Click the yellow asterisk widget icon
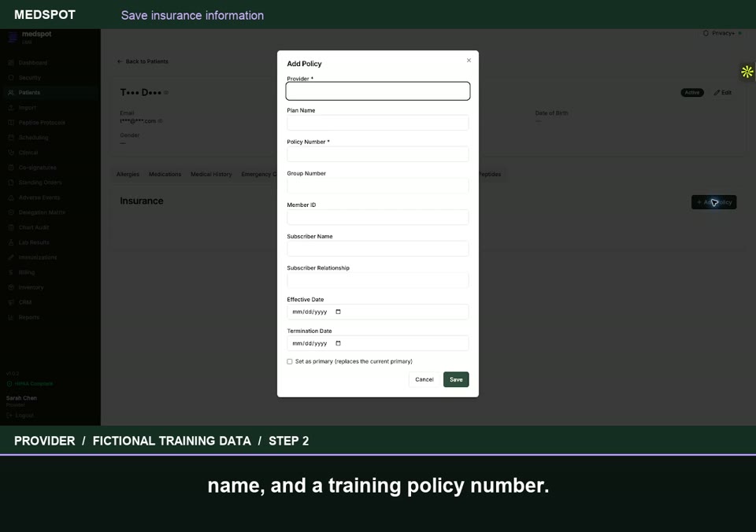This screenshot has height=532, width=756. pyautogui.click(x=747, y=72)
